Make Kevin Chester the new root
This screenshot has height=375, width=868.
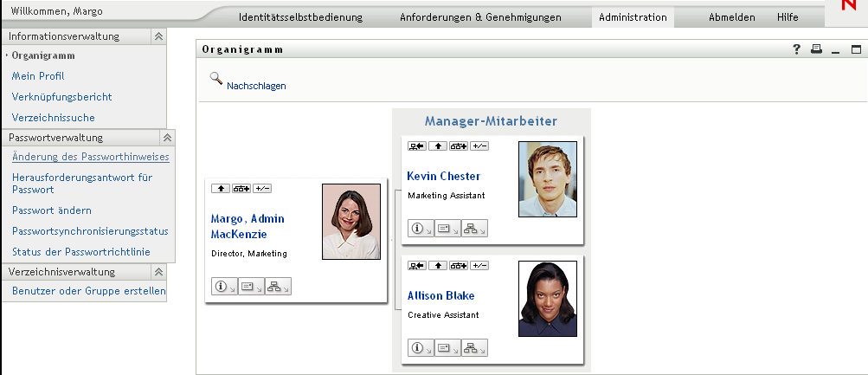point(417,146)
